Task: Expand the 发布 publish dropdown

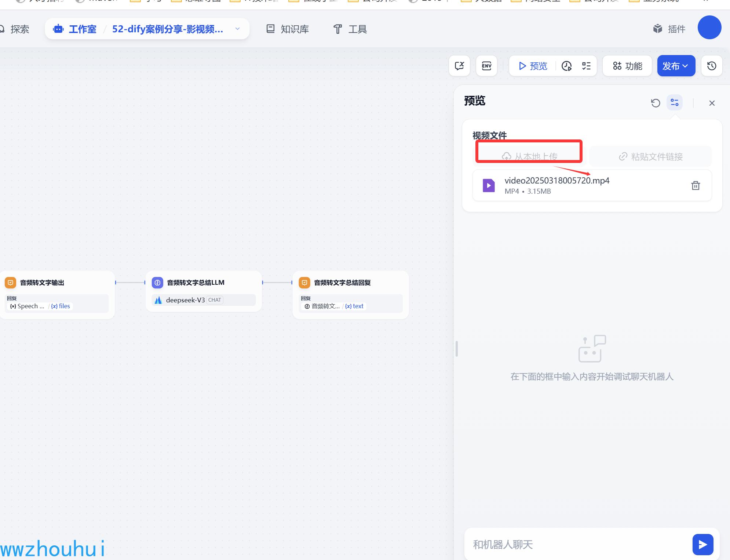Action: pos(676,66)
